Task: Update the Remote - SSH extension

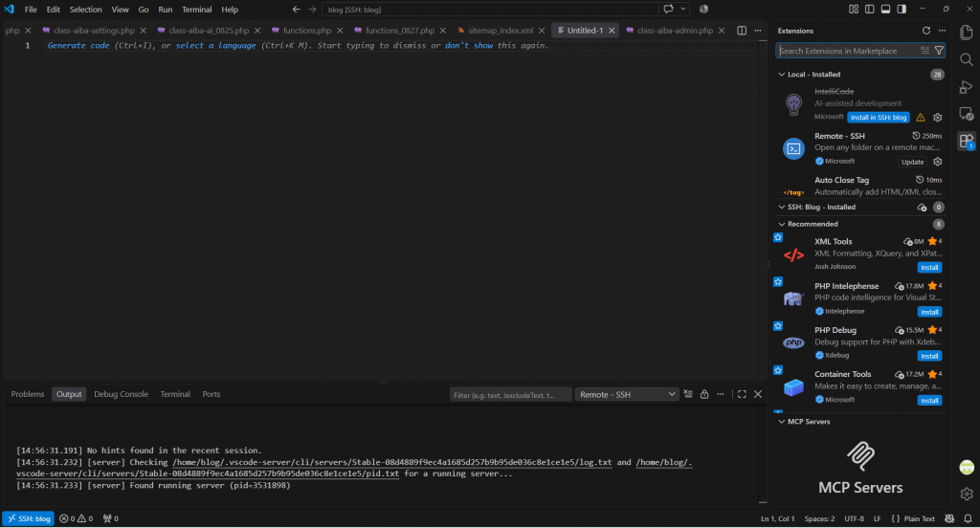Action: pos(912,162)
